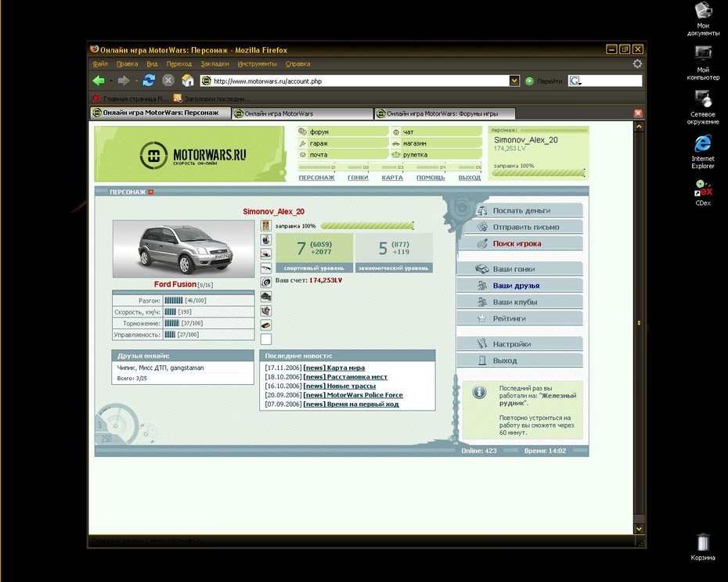Screen dimensions: 728x582
Task: Open the MotorWars Police Force news link
Action: (x=353, y=395)
